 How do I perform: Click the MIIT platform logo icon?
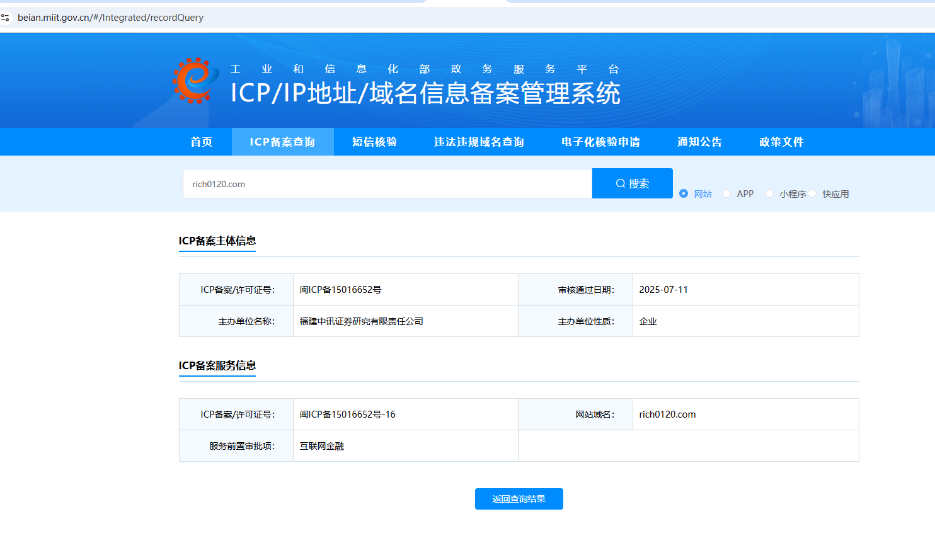(195, 81)
